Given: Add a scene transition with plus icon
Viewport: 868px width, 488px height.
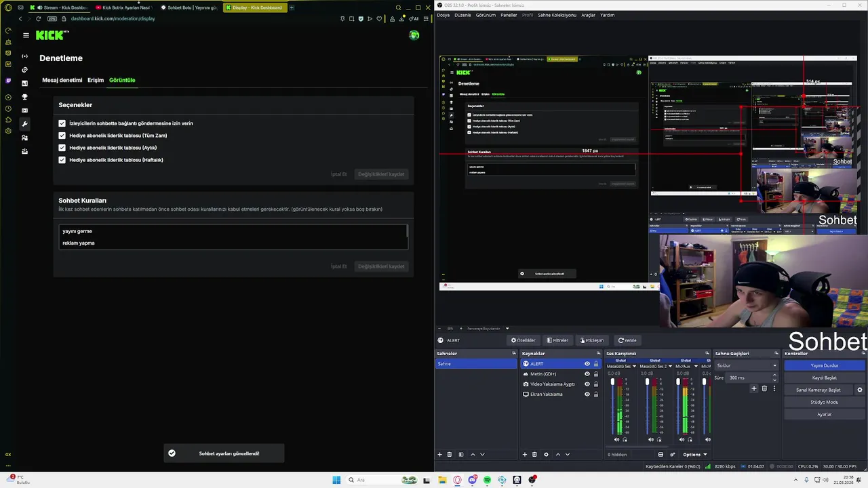Looking at the screenshot, I should (x=753, y=388).
